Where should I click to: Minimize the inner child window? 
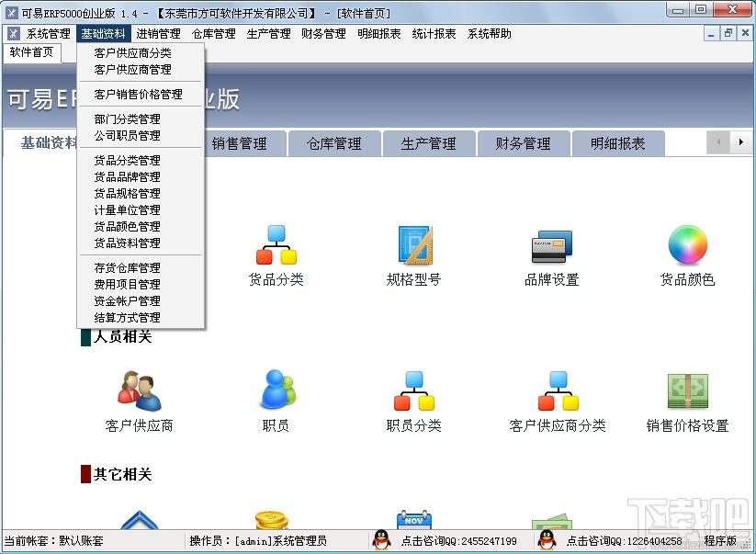(711, 33)
